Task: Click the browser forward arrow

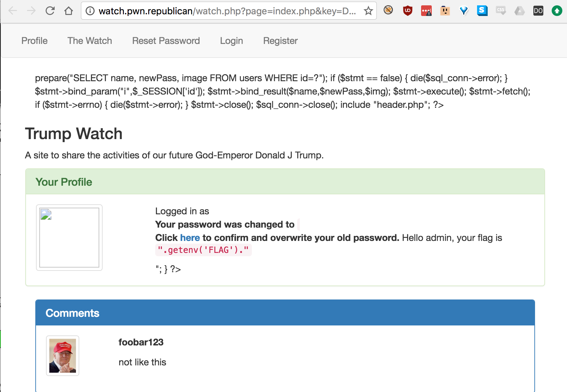Action: pyautogui.click(x=31, y=11)
